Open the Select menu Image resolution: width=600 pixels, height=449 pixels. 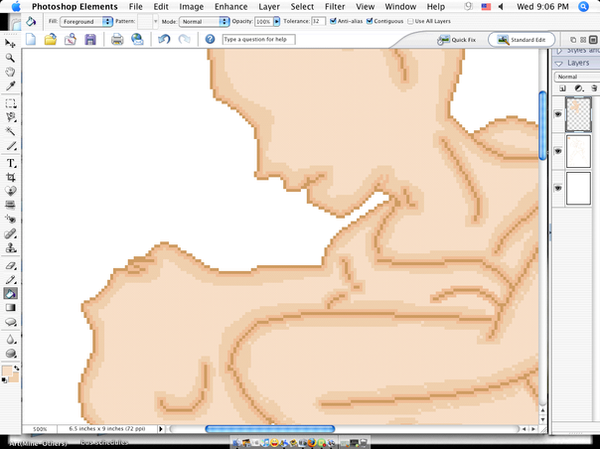coord(302,7)
